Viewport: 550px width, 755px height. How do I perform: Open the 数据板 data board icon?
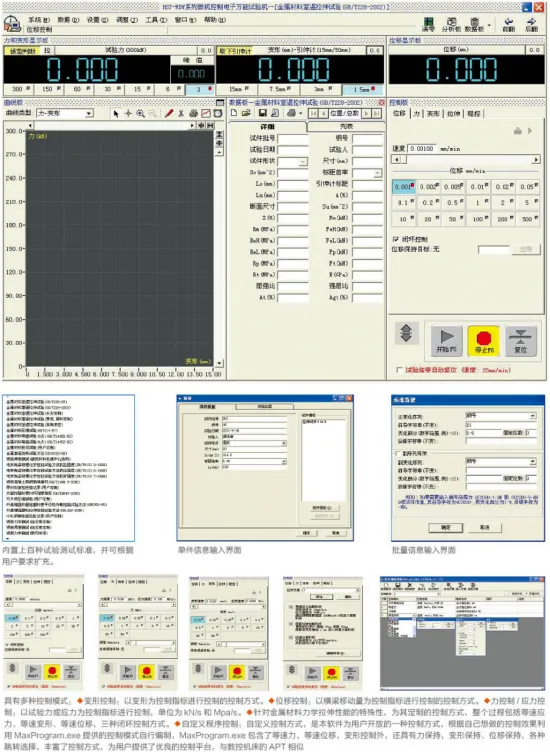(x=474, y=24)
